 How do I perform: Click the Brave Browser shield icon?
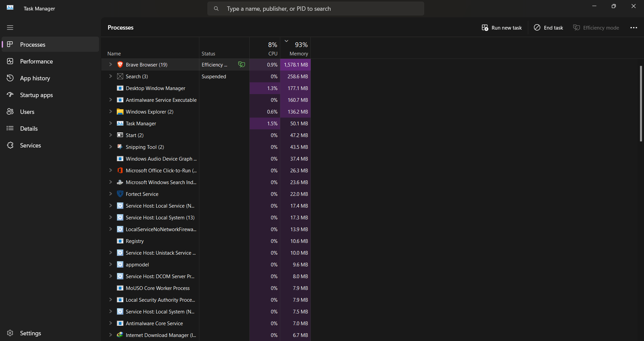[120, 65]
